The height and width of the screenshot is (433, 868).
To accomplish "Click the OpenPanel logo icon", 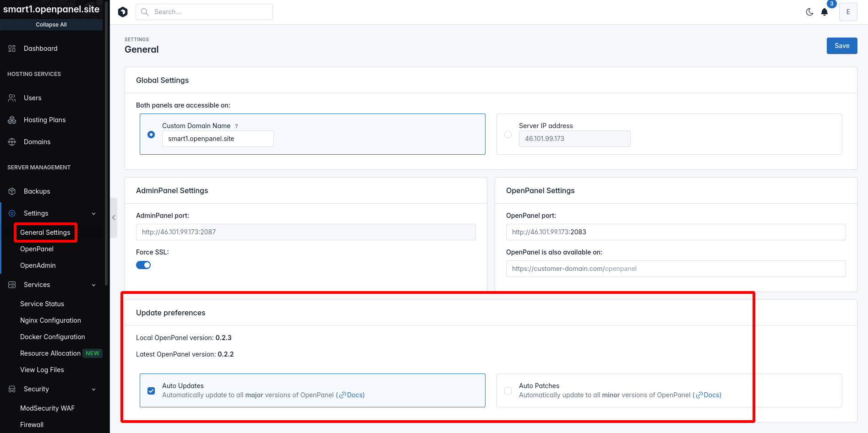I will [x=123, y=12].
